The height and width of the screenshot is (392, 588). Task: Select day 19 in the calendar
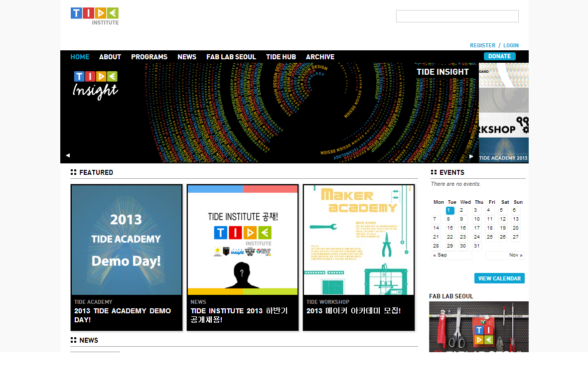pyautogui.click(x=503, y=228)
